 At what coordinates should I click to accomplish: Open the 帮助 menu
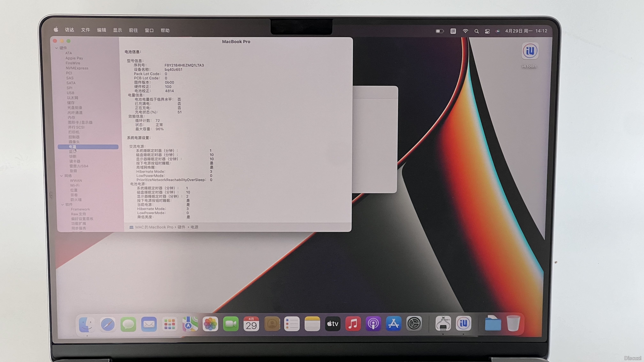165,30
